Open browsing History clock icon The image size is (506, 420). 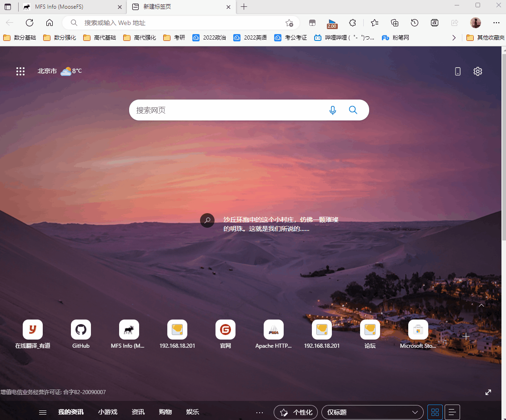[415, 23]
